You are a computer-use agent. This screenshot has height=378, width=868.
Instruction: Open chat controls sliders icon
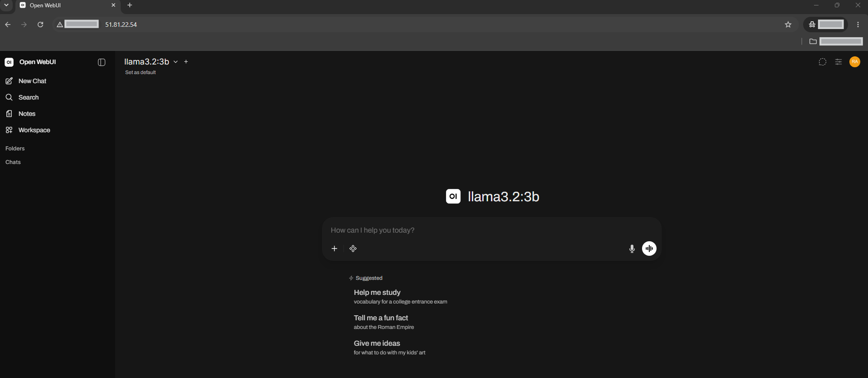point(839,62)
